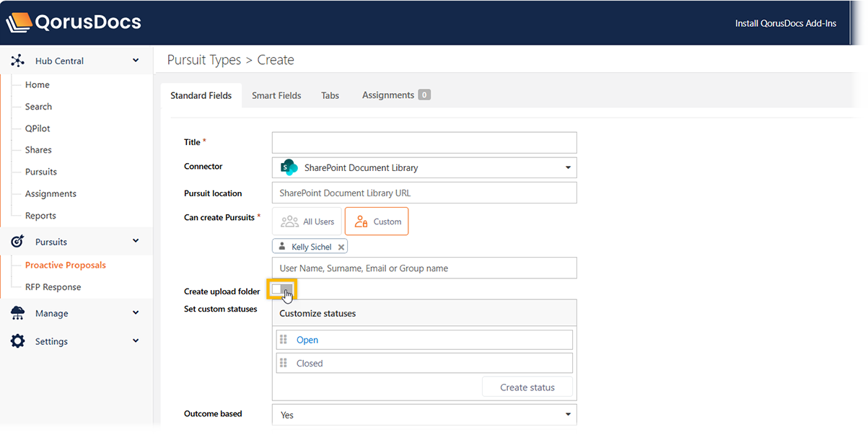Click the Create status button
Screen dimensions: 868x443
pyautogui.click(x=527, y=387)
